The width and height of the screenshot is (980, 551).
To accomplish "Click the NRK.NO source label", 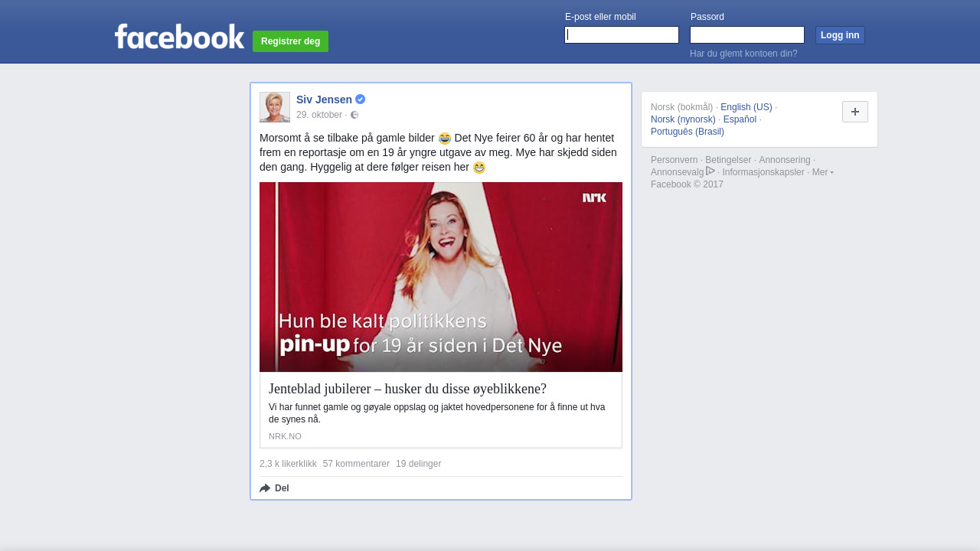I will [285, 436].
